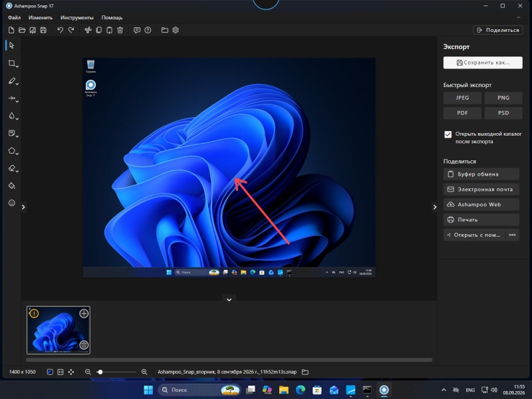Select the sticky note tool

pyautogui.click(x=11, y=133)
